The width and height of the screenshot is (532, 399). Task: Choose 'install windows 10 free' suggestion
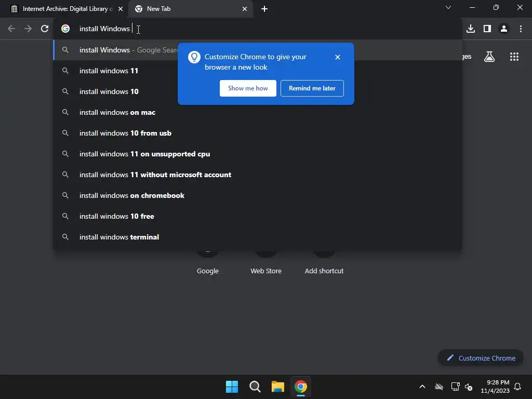(258, 216)
